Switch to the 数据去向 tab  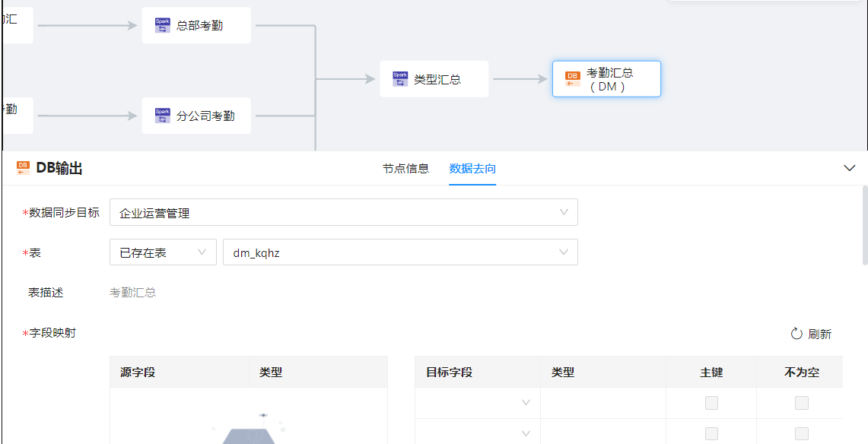(472, 168)
